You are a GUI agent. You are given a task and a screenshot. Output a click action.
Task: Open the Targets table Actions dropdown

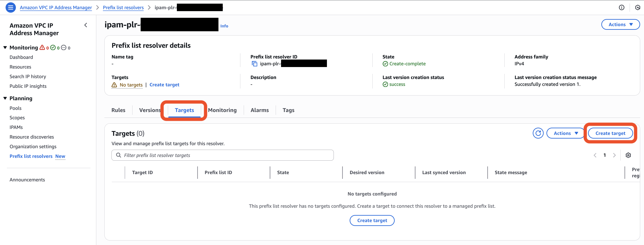coord(565,133)
